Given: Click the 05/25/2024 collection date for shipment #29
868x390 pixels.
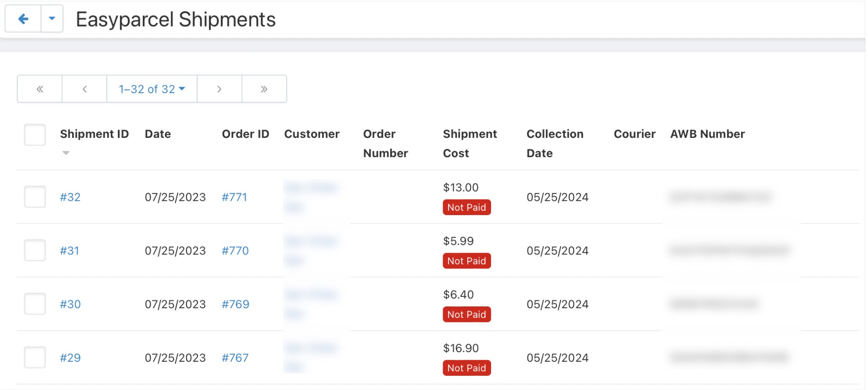Looking at the screenshot, I should tap(558, 358).
